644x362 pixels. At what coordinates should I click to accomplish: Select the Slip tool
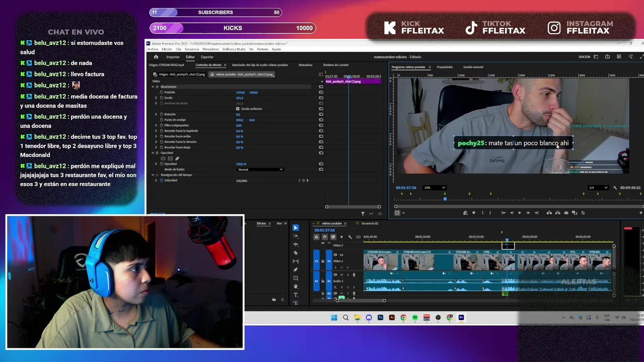coord(295,261)
